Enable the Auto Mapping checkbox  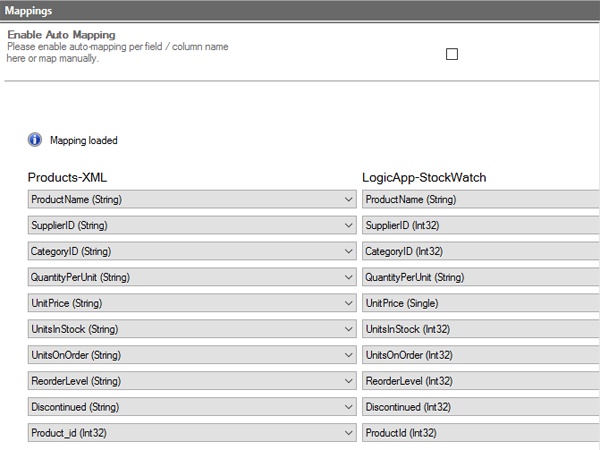(x=451, y=55)
